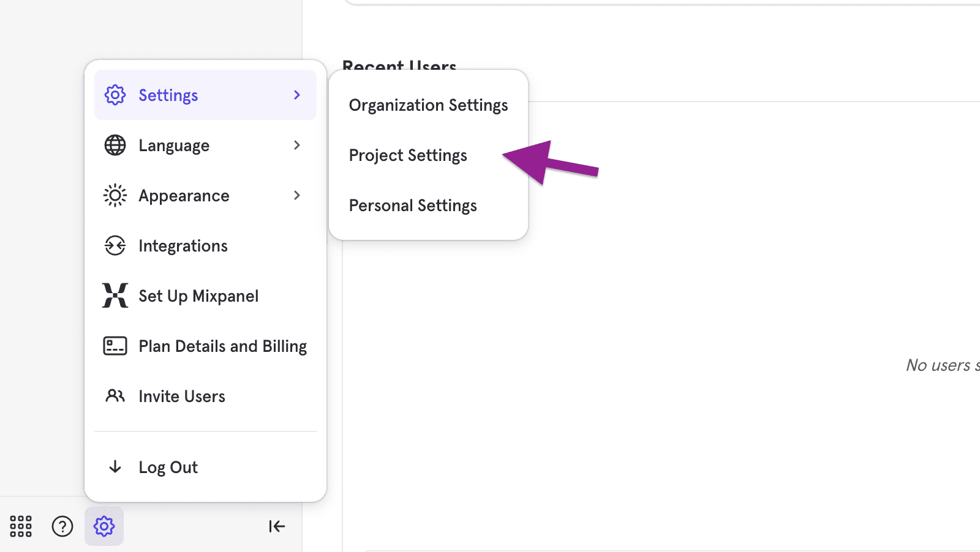This screenshot has height=552, width=980.
Task: Select Plan Details and Billing
Action: point(222,346)
